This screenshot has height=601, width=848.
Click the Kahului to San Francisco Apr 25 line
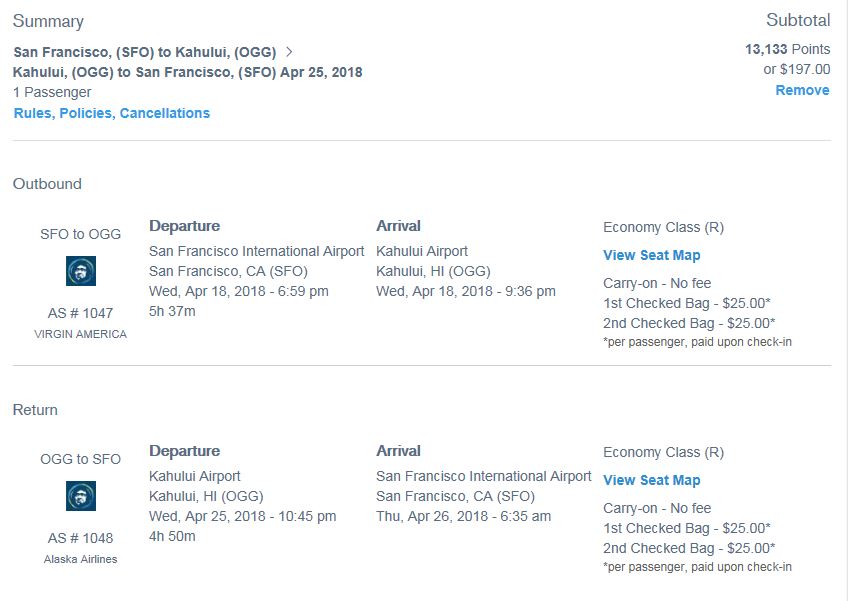tap(187, 72)
